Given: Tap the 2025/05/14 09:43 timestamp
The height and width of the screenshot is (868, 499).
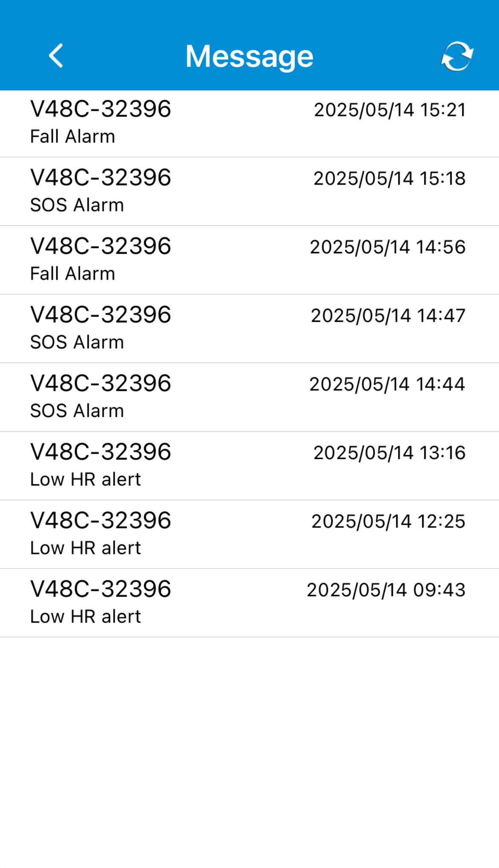Looking at the screenshot, I should coord(386,590).
